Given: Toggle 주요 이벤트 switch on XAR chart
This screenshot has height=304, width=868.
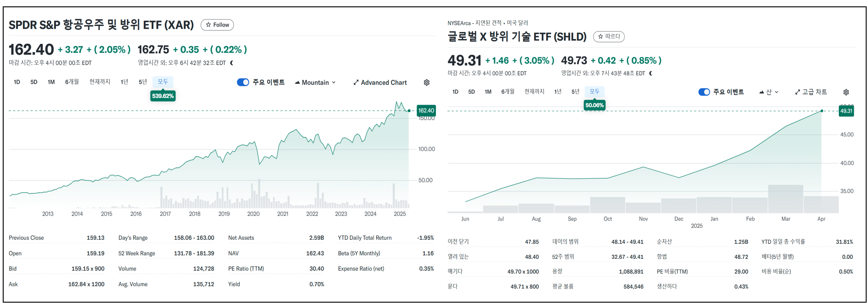Looking at the screenshot, I should 243,82.
